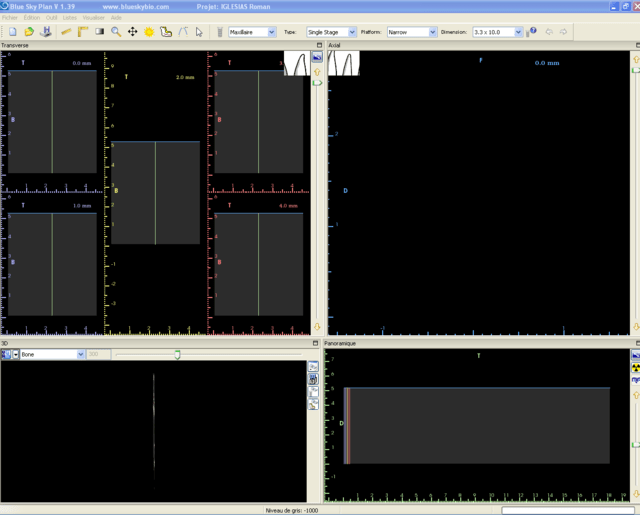Screen dimensions: 640x515
Task: Click the sun brightness adjustment tool
Action: coord(149,32)
